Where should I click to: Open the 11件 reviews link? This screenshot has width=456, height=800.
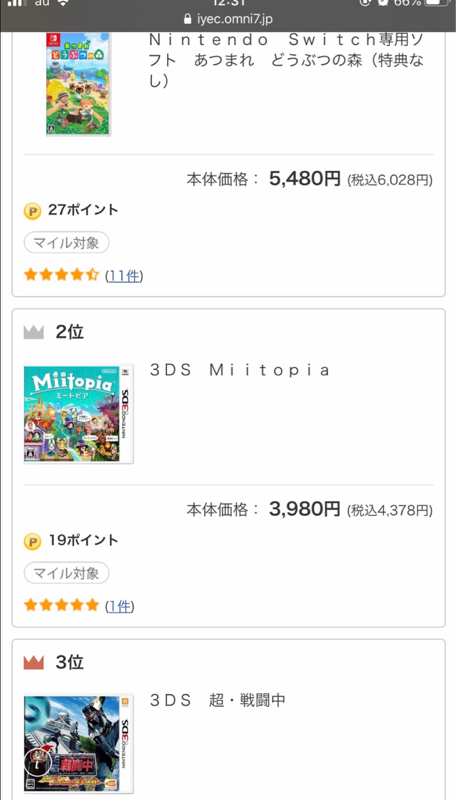[x=124, y=276]
